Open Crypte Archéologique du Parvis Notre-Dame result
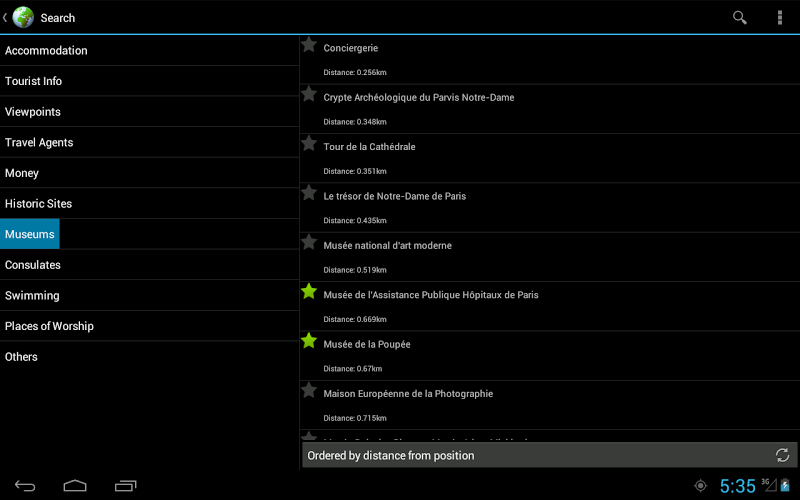The height and width of the screenshot is (500, 800). [x=549, y=109]
